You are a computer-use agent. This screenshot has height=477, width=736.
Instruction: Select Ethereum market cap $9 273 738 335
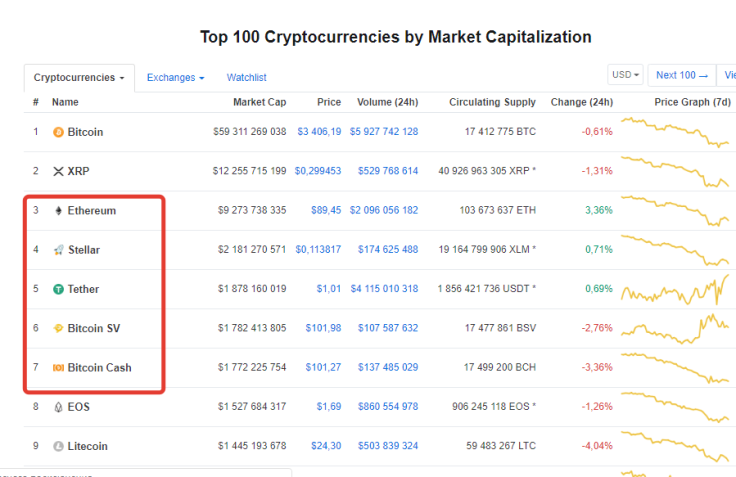pyautogui.click(x=252, y=210)
